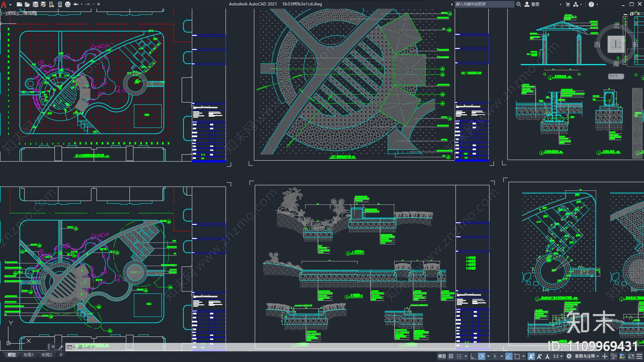Image resolution: width=644 pixels, height=362 pixels.
Task: Open [俯视] view control menu
Action: pos(12,13)
